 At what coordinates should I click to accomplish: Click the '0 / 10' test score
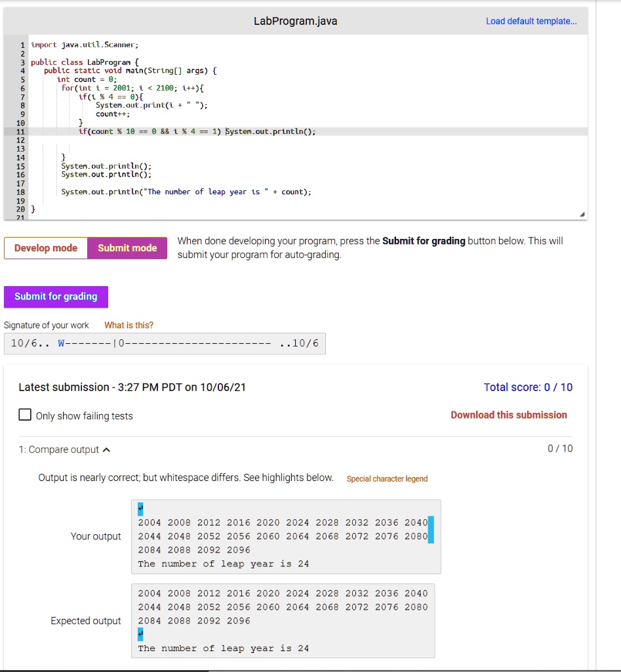(x=560, y=449)
